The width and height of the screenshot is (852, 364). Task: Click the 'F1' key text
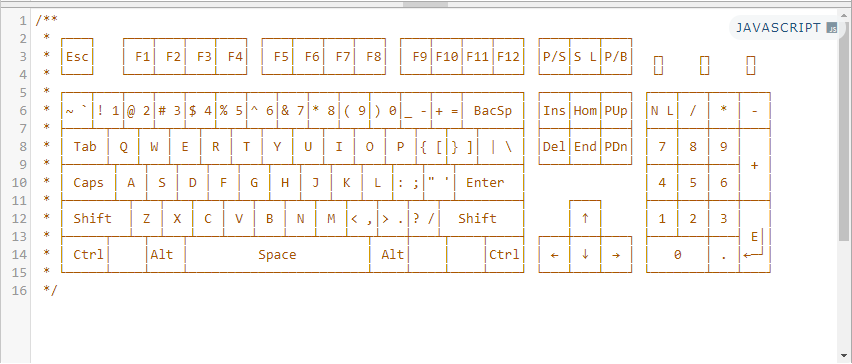(x=142, y=57)
